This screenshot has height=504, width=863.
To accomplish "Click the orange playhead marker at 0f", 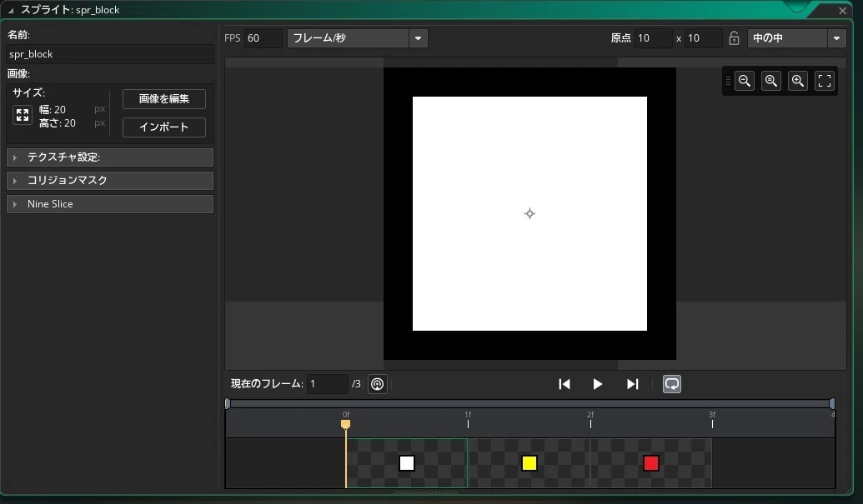I will tap(346, 424).
